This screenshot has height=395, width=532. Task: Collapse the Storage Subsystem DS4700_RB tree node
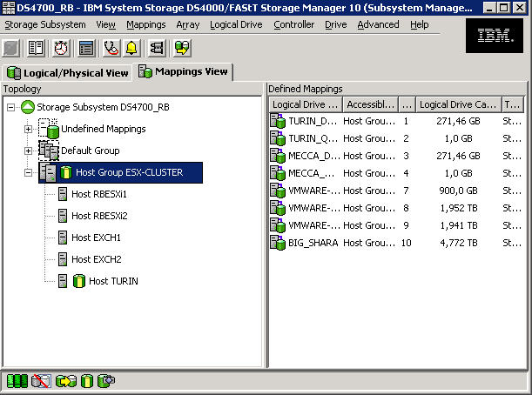coord(10,107)
